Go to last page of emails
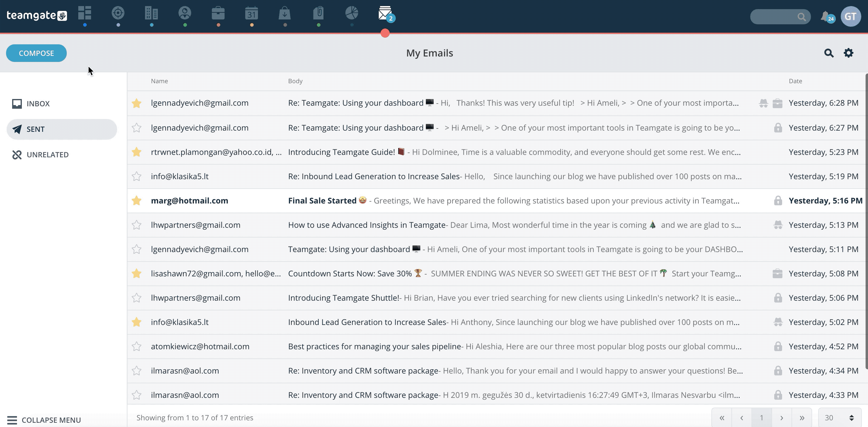Image resolution: width=868 pixels, height=427 pixels. pos(802,418)
